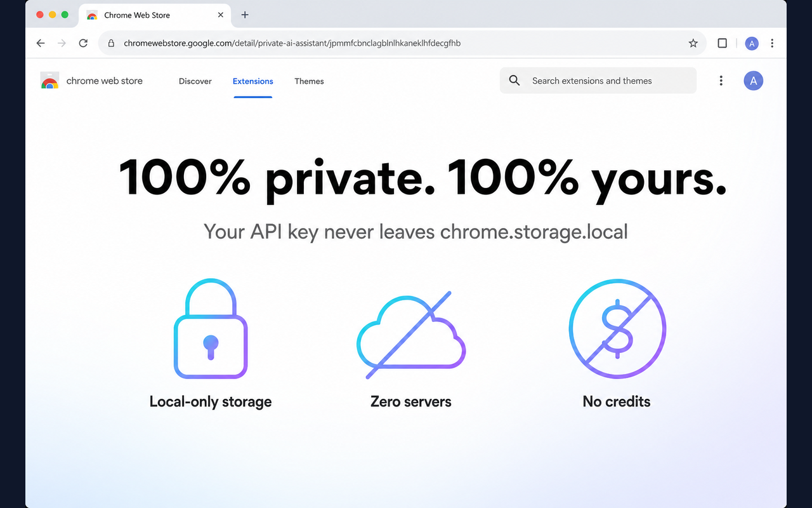Click the crossed-out dollar sign illustration

click(617, 329)
